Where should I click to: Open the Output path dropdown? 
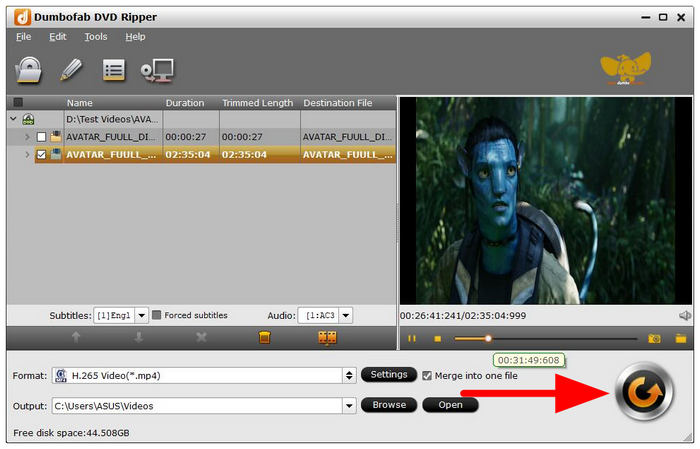(x=349, y=406)
